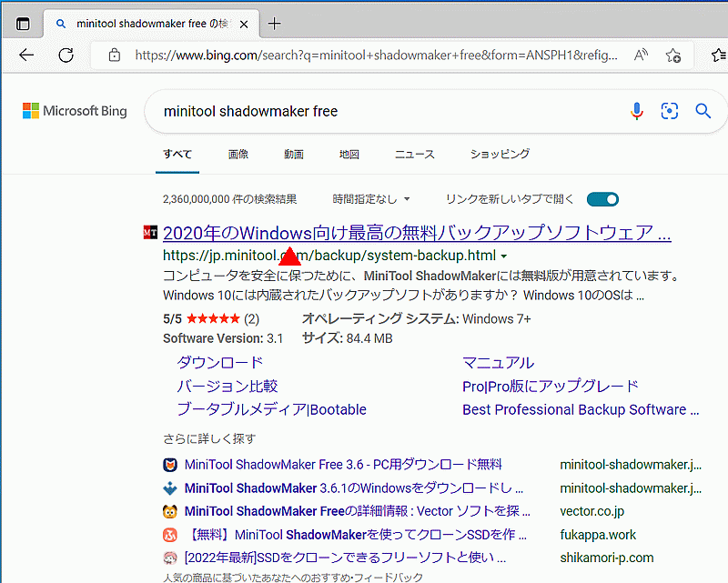Click favicon of ShadowMaker Free 3.6 row
Screen dimensions: 728x583
point(170,465)
